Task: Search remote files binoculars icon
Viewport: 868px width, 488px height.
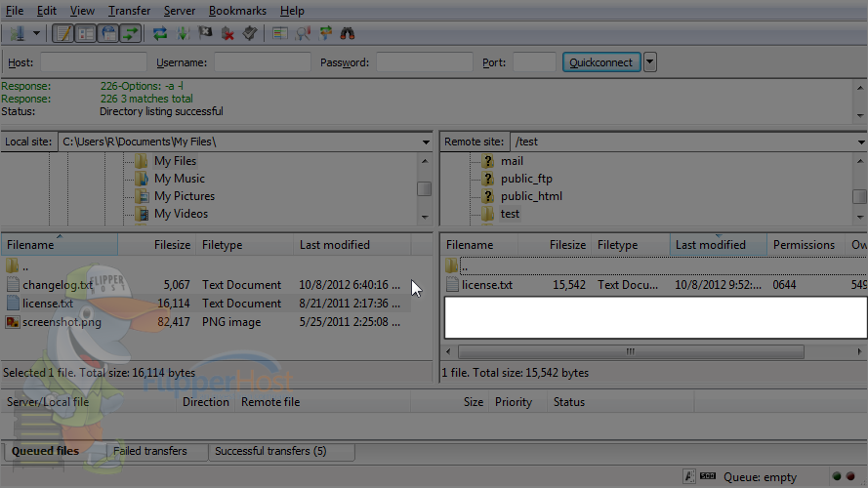Action: coord(348,34)
